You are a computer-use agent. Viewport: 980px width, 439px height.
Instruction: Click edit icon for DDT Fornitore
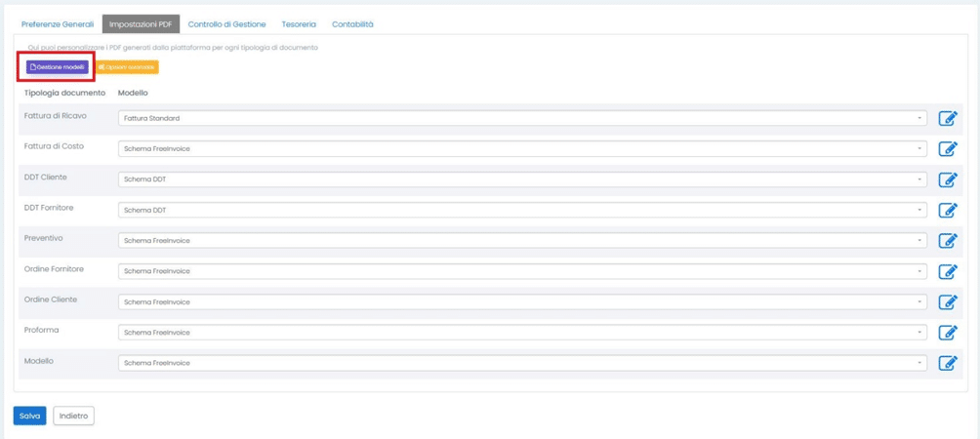tap(947, 210)
